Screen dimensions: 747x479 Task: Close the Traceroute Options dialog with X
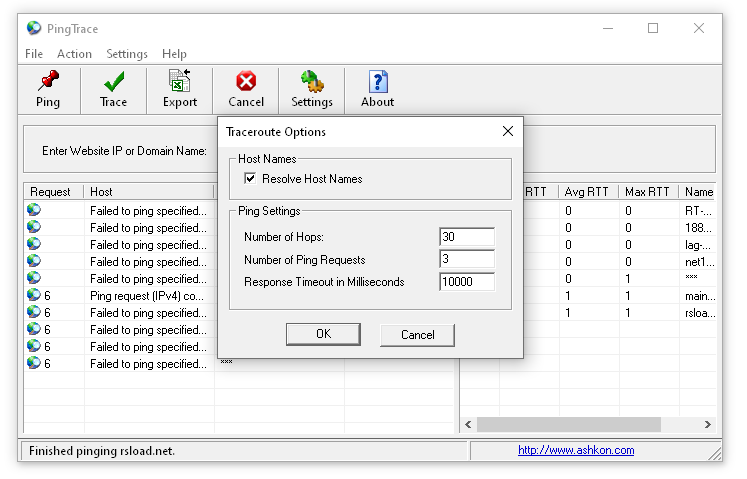click(x=508, y=131)
